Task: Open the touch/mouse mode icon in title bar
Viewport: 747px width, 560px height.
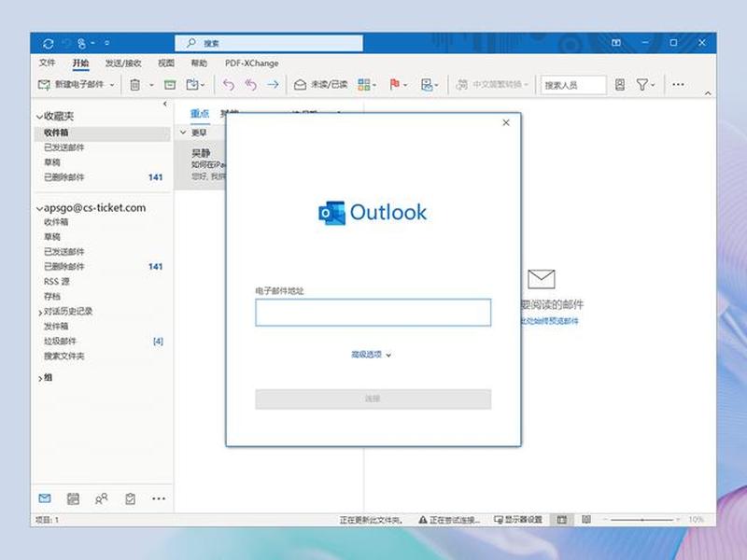Action: point(82,44)
